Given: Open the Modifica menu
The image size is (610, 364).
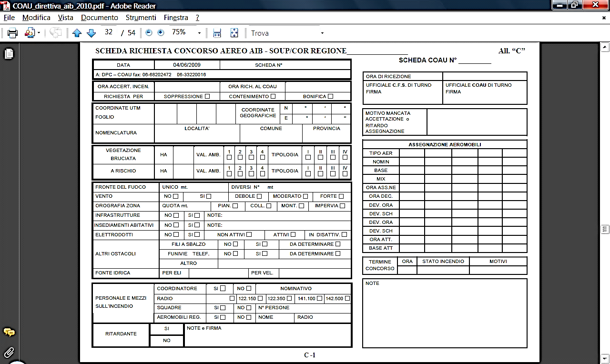Looking at the screenshot, I should click(36, 18).
